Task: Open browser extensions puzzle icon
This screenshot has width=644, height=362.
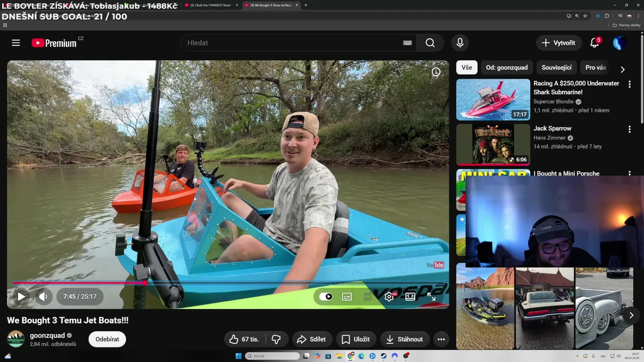Action: (607, 16)
